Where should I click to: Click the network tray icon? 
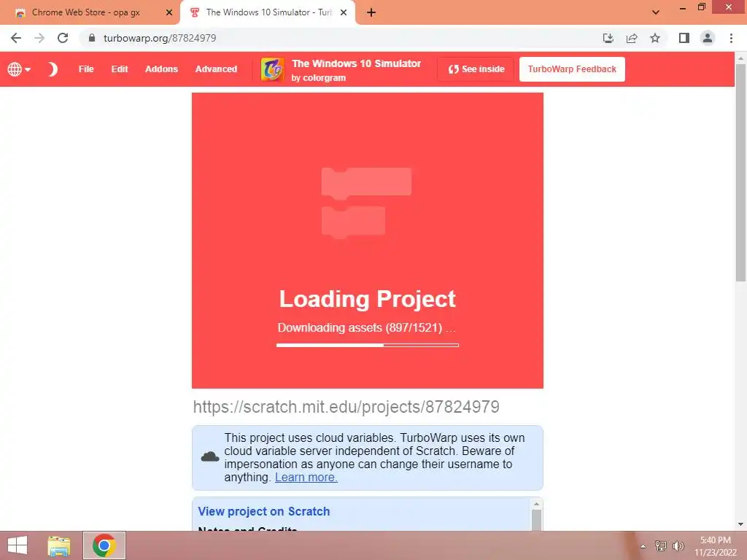click(661, 546)
